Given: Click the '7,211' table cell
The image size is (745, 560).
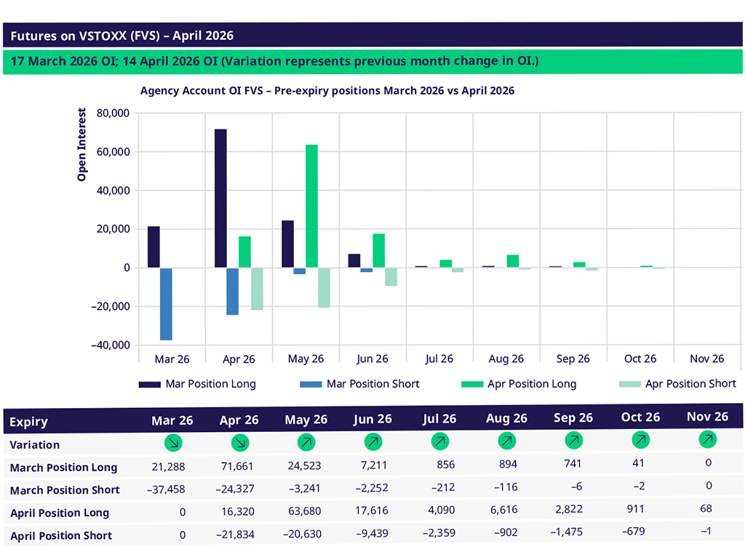Looking at the screenshot, I should pos(374,465).
